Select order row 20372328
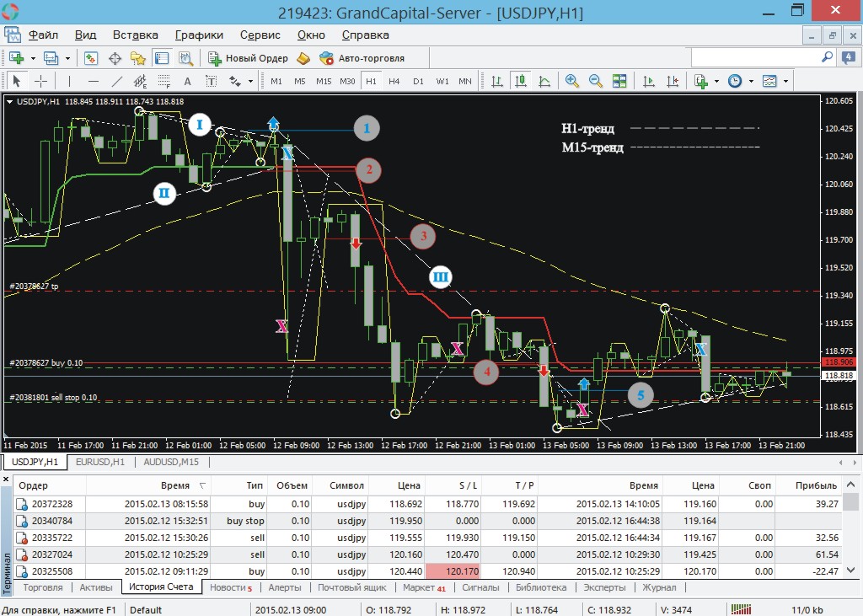The width and height of the screenshot is (863, 616). pyautogui.click(x=427, y=504)
